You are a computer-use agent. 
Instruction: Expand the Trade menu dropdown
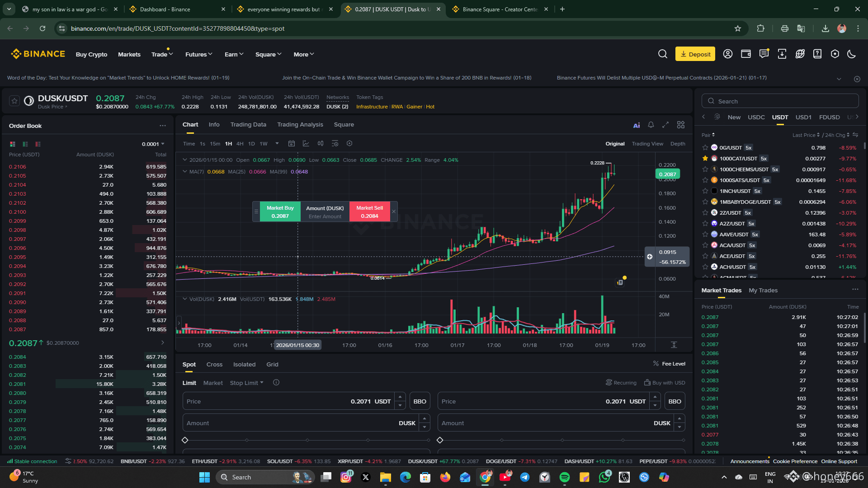click(x=162, y=54)
